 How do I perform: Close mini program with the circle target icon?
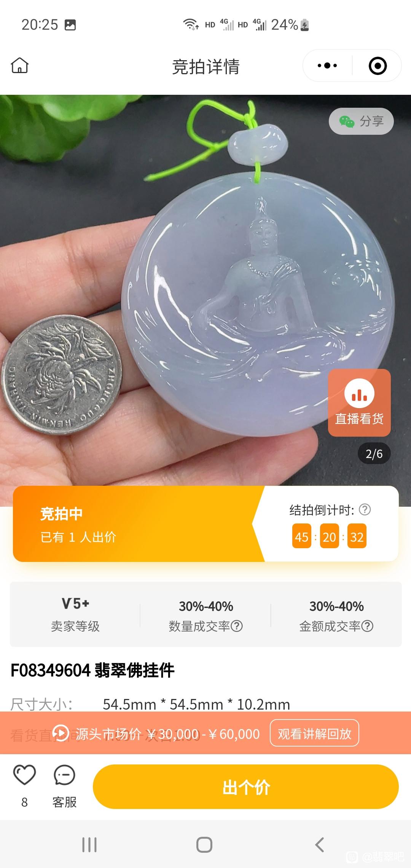tap(378, 65)
